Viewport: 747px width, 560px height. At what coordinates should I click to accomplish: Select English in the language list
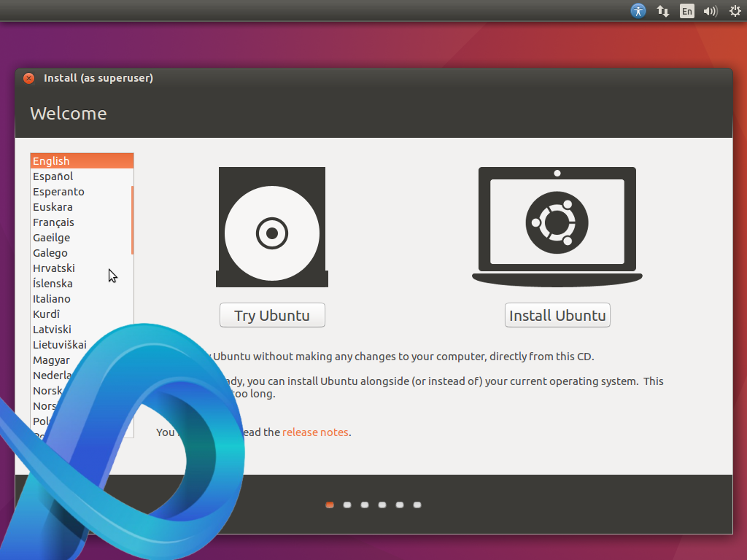tap(82, 161)
